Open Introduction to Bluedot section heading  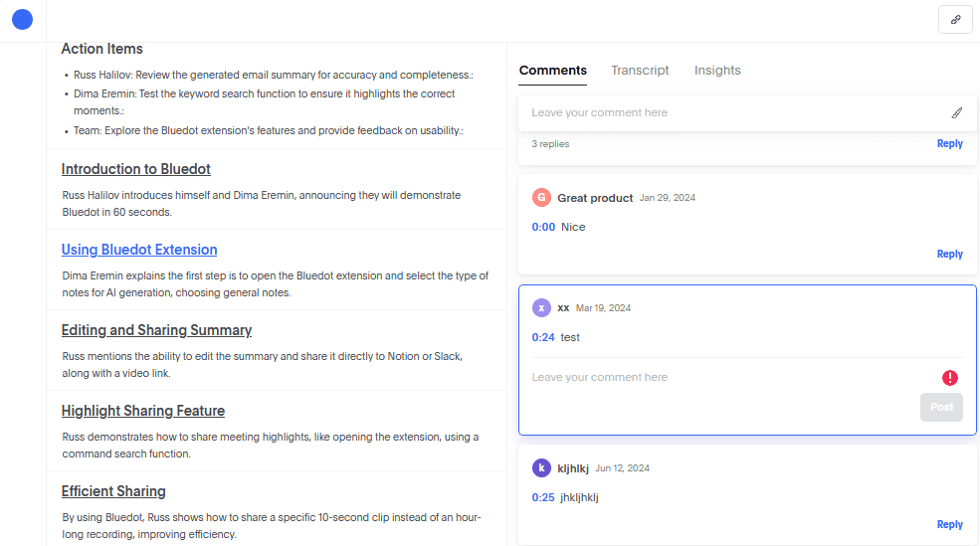click(x=135, y=169)
